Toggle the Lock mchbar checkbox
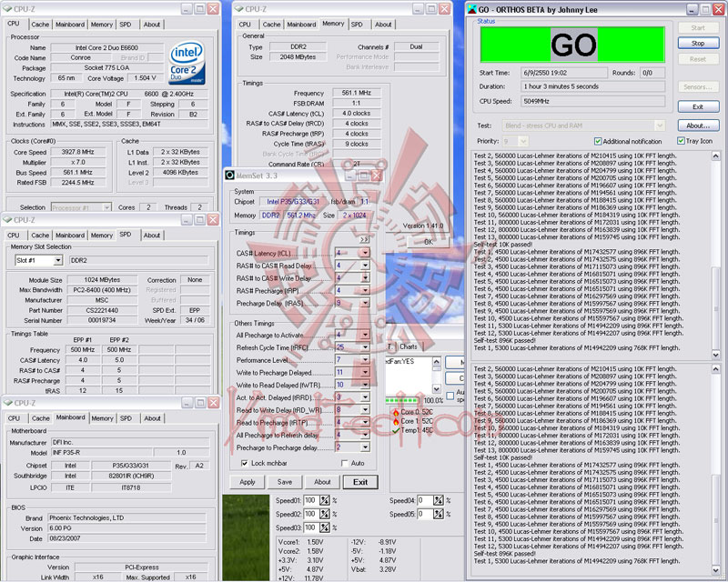728x582 pixels. (244, 463)
